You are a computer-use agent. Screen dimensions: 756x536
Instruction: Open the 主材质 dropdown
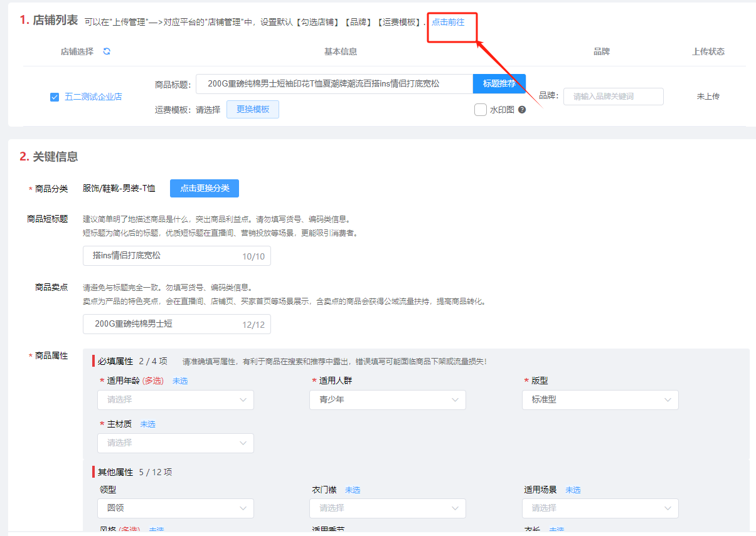[x=176, y=443]
